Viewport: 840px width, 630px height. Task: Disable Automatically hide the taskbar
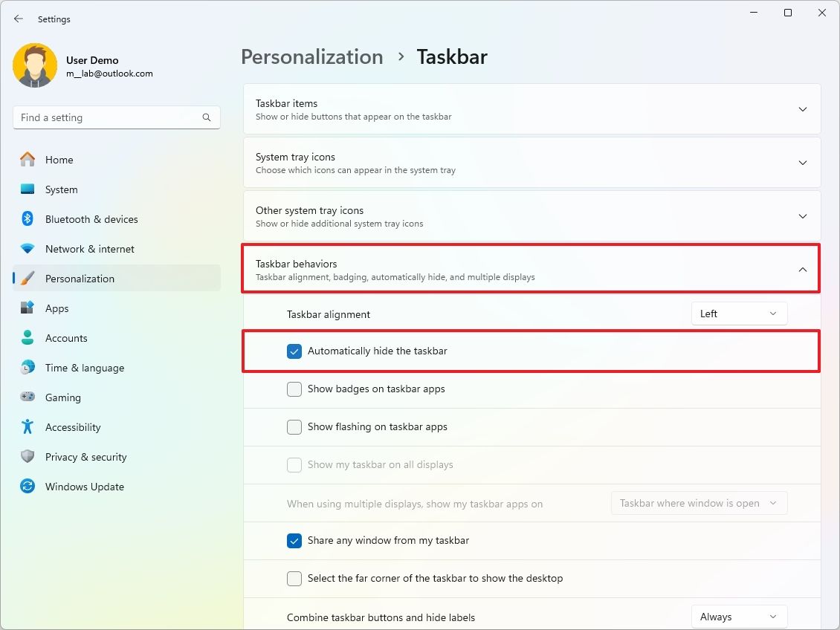click(x=294, y=351)
